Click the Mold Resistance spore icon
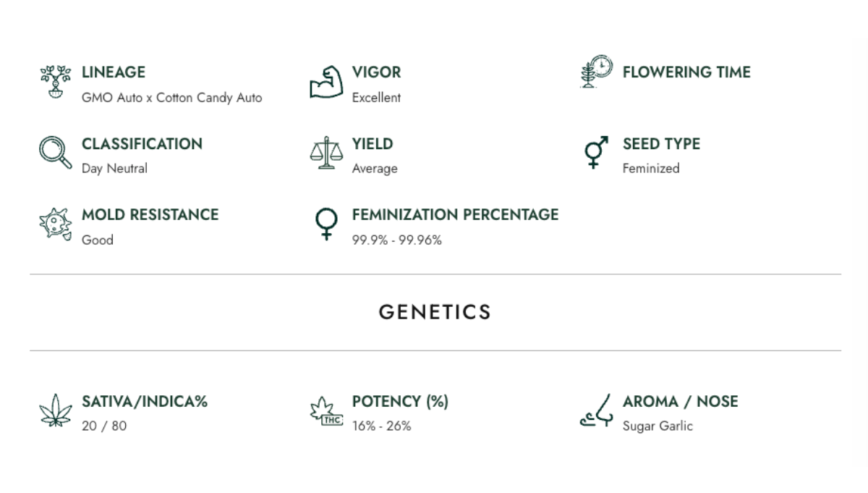 point(55,224)
